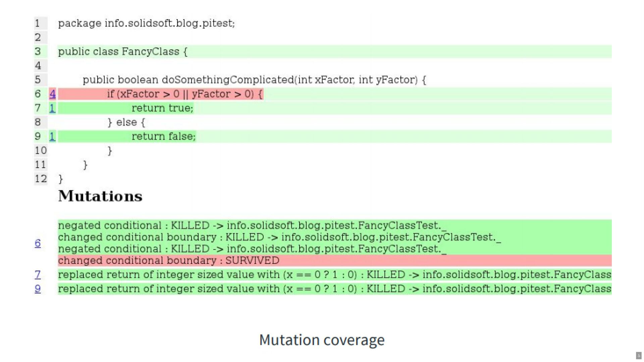Click the "} else {" code line
Screen dimensions: 644x362
(x=126, y=122)
